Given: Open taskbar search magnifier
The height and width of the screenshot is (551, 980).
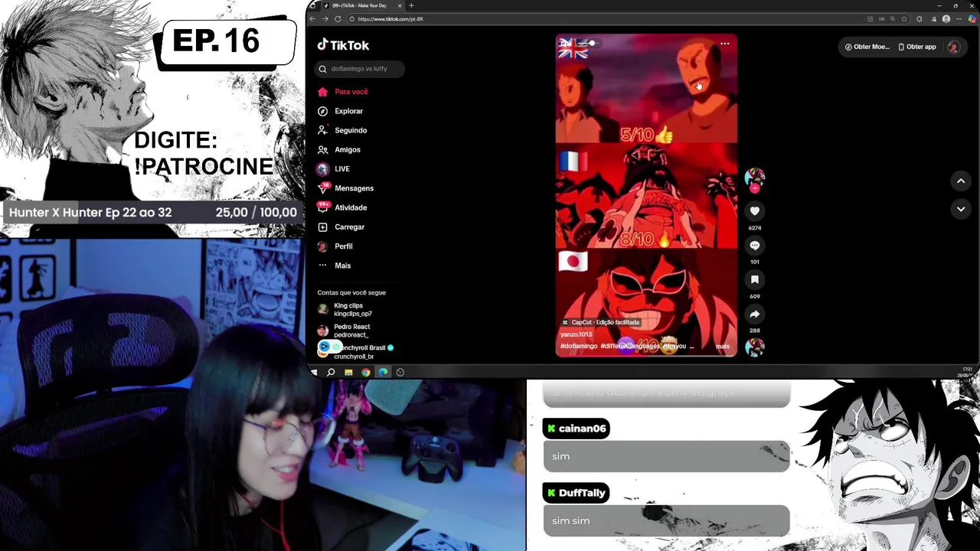Looking at the screenshot, I should click(x=331, y=372).
